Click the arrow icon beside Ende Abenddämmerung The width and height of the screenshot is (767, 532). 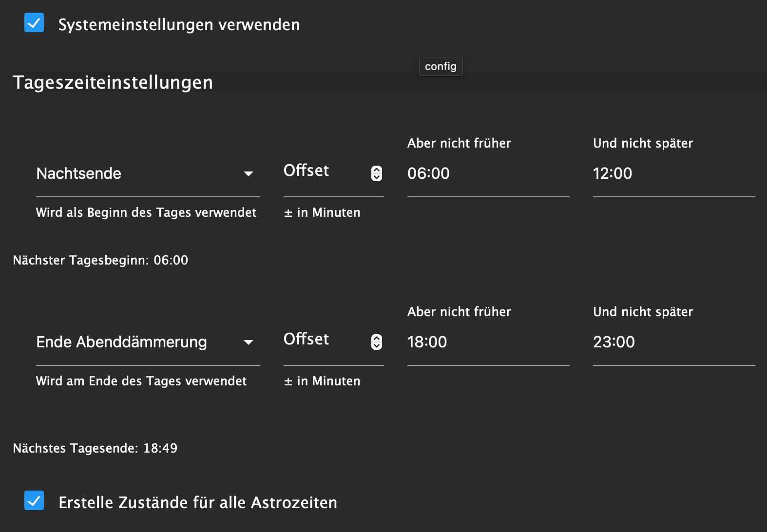(249, 342)
